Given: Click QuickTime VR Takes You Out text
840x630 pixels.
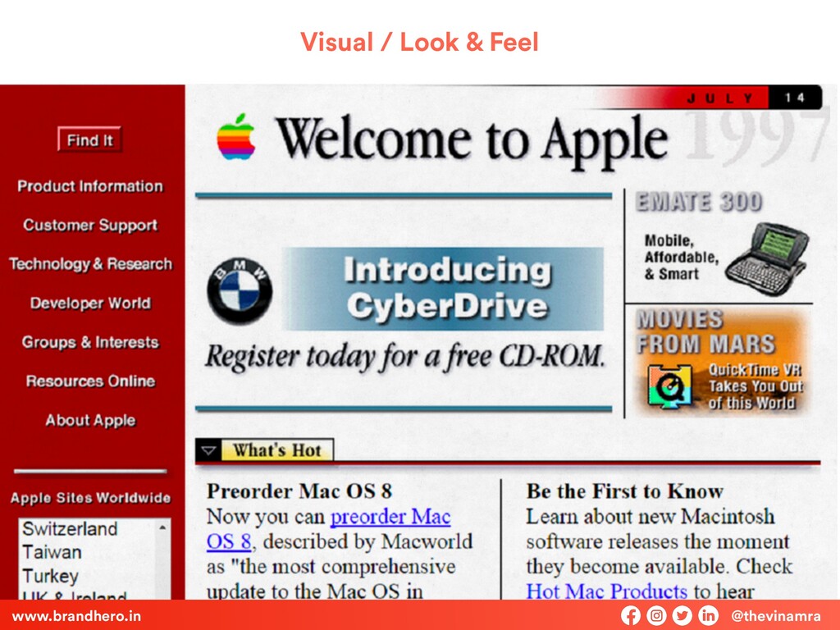Looking at the screenshot, I should pyautogui.click(x=755, y=386).
